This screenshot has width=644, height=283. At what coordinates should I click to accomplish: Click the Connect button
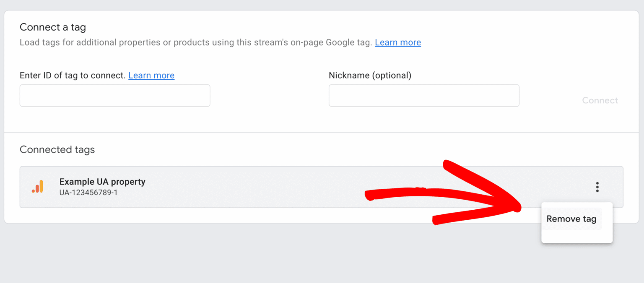point(600,100)
